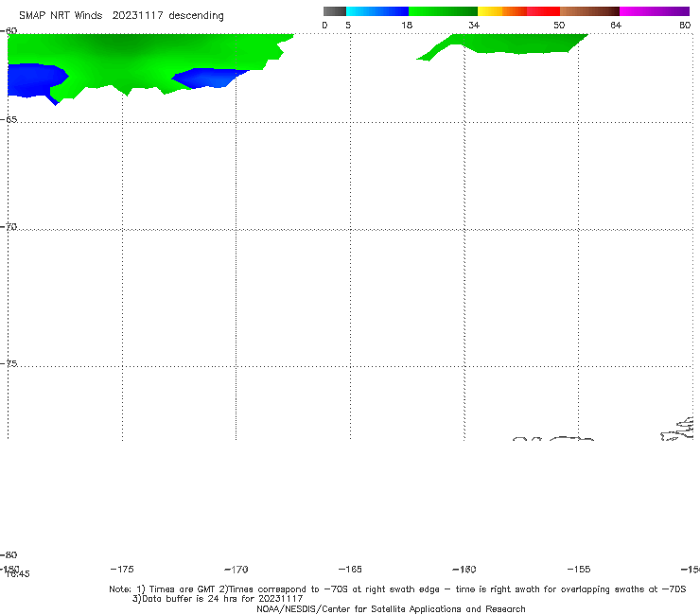
Task: Click the color scale label "34"
Action: click(474, 25)
